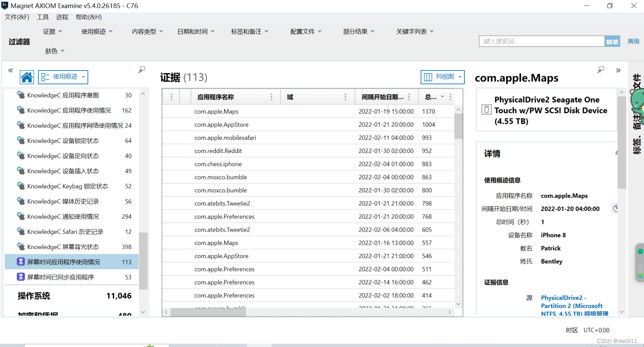Open 内容类型 filter dropdown
This screenshot has width=644, height=347.
click(148, 32)
